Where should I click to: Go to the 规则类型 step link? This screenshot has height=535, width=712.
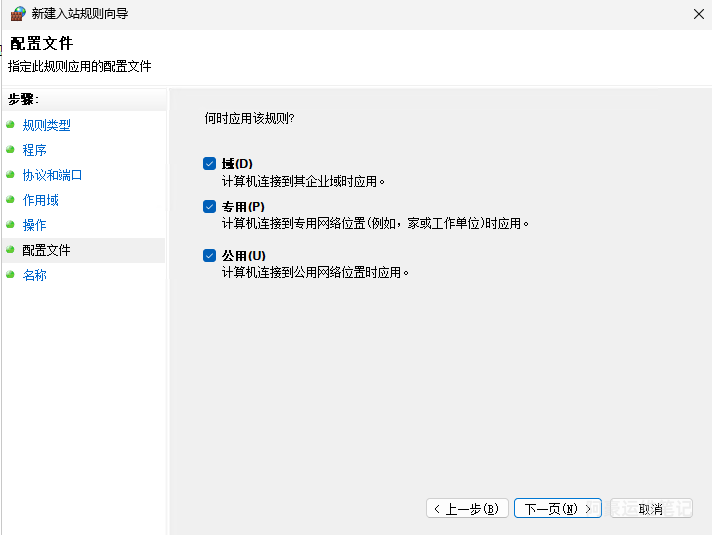47,125
